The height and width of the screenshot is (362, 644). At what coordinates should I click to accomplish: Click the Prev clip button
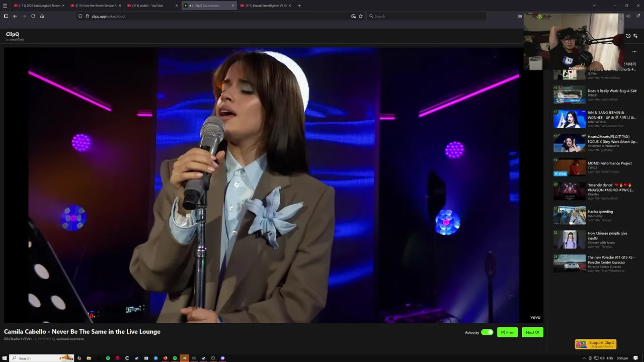pos(507,332)
